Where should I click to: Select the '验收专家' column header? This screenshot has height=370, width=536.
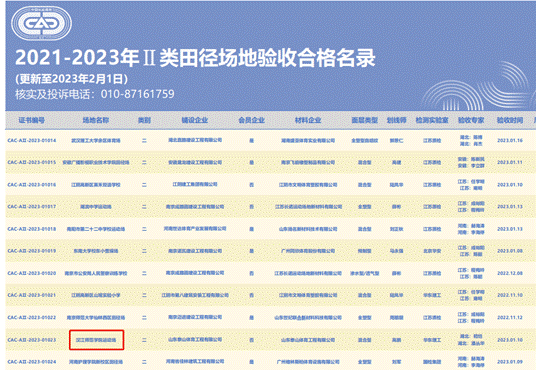pyautogui.click(x=471, y=120)
